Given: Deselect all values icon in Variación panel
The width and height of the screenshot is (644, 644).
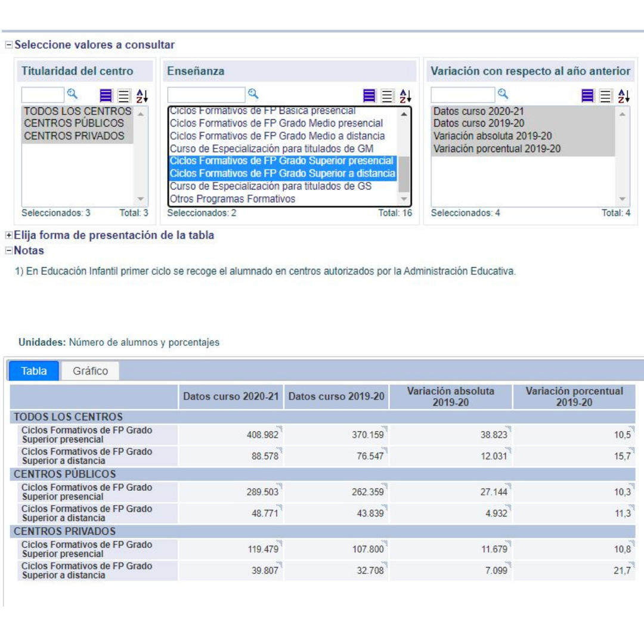Looking at the screenshot, I should click(605, 95).
